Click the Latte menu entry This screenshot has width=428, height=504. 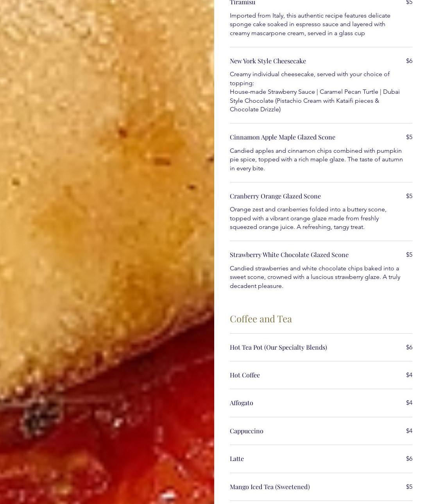tap(237, 459)
